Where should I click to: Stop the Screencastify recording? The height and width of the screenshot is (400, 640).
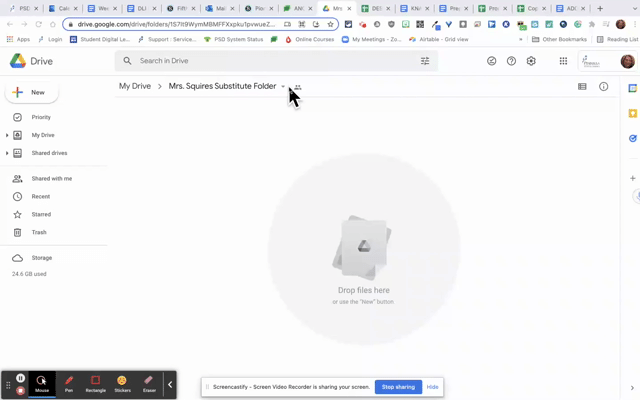[x=20, y=391]
